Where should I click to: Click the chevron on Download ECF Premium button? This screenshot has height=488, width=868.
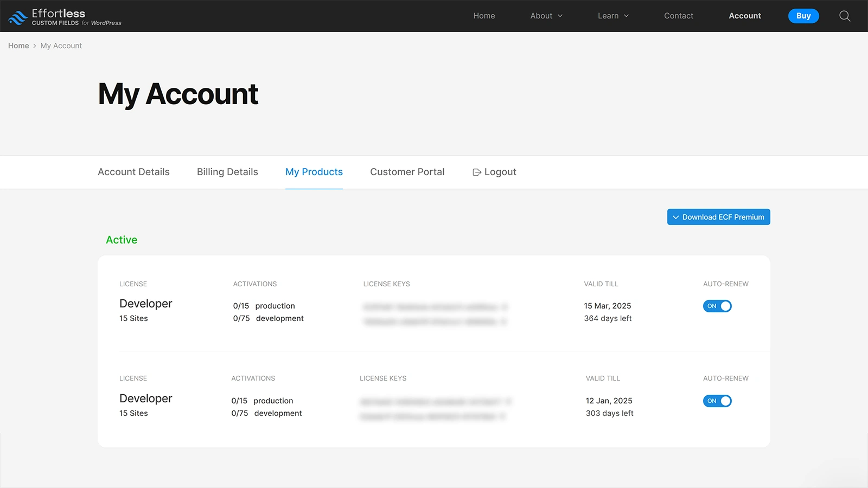tap(675, 217)
